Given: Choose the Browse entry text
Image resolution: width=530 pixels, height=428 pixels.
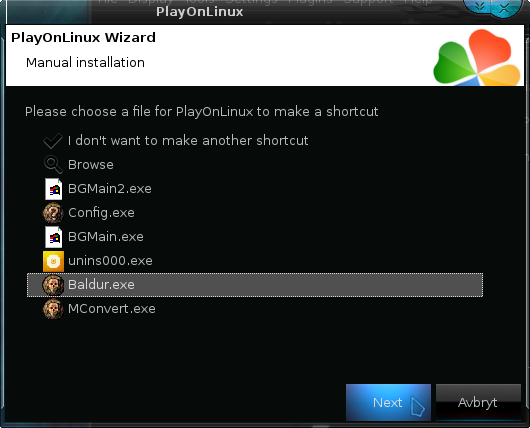Looking at the screenshot, I should 91,165.
